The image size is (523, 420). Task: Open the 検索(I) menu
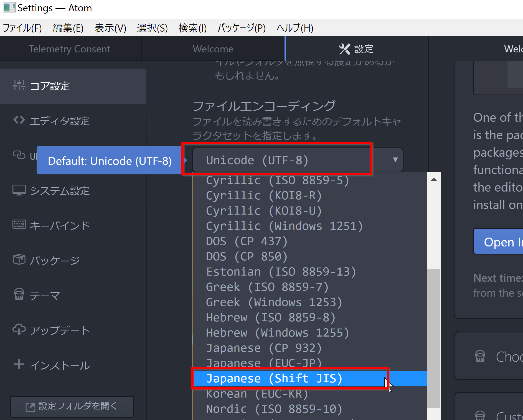(x=193, y=28)
